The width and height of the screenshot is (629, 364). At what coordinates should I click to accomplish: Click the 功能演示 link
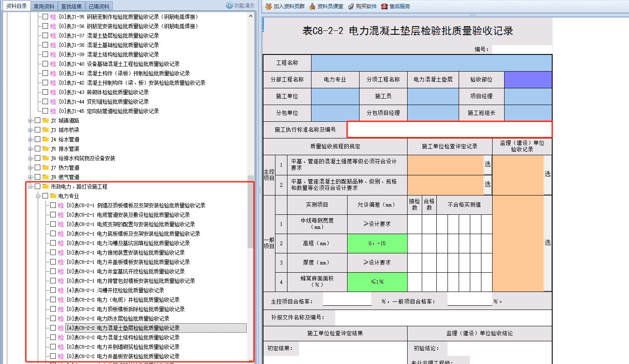tap(240, 6)
